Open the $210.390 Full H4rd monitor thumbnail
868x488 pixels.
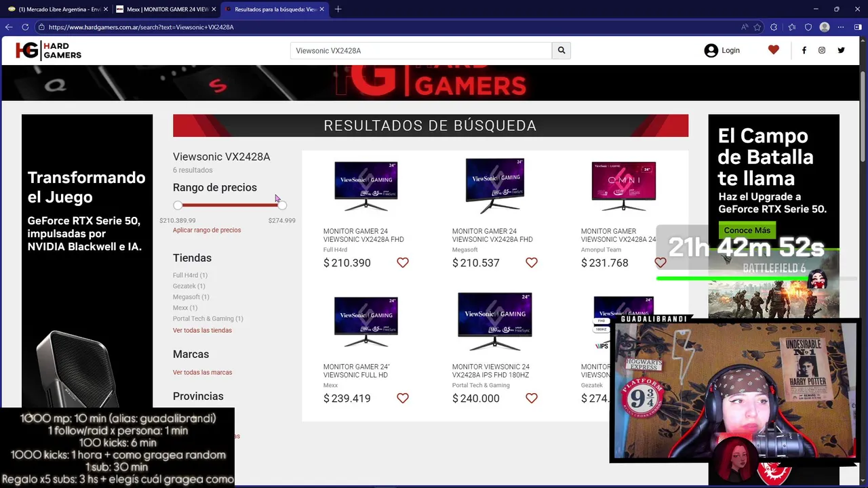(366, 186)
